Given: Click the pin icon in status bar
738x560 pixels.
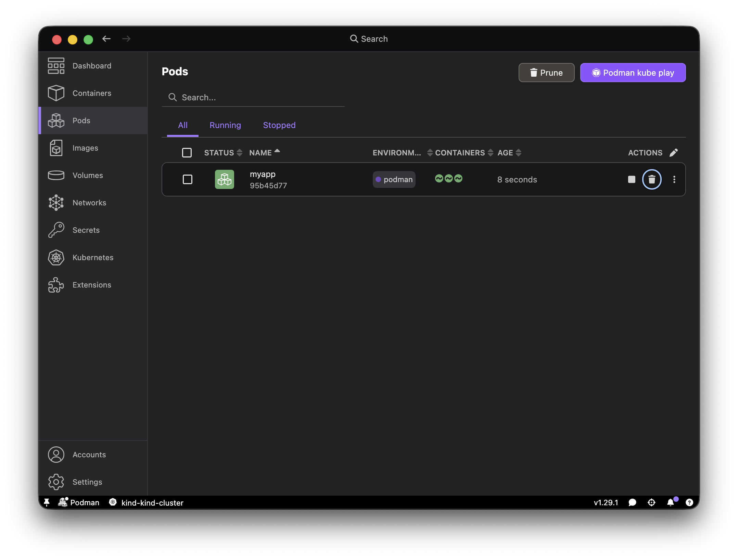Looking at the screenshot, I should click(47, 502).
